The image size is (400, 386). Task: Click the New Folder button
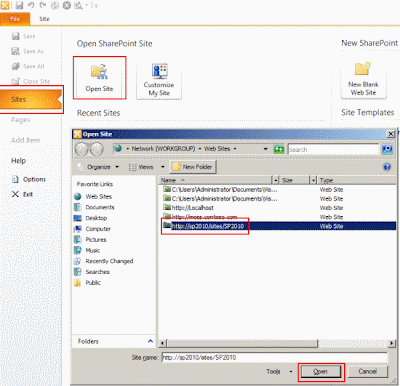(193, 167)
